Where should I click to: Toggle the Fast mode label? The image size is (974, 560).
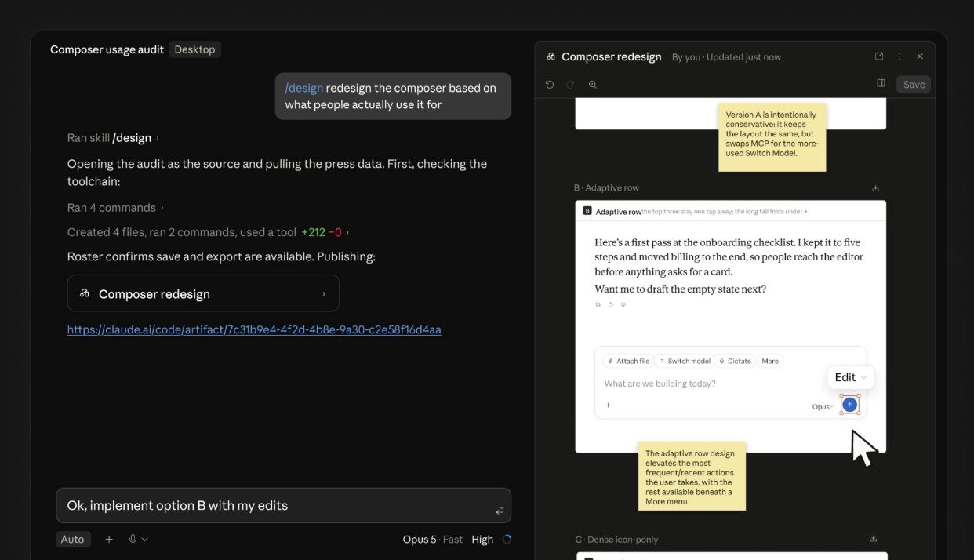click(452, 539)
